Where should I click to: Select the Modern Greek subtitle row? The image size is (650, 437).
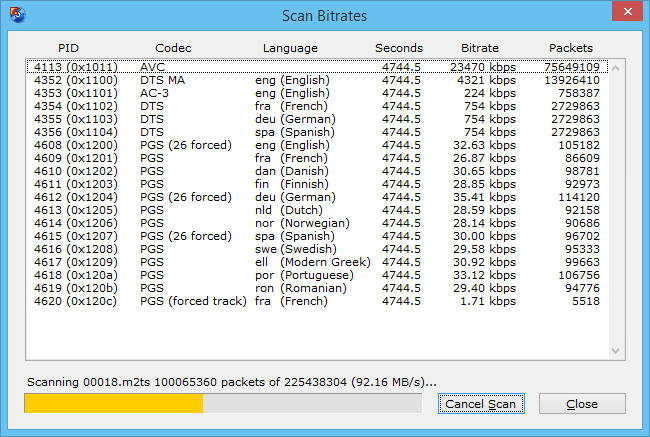pos(317,262)
